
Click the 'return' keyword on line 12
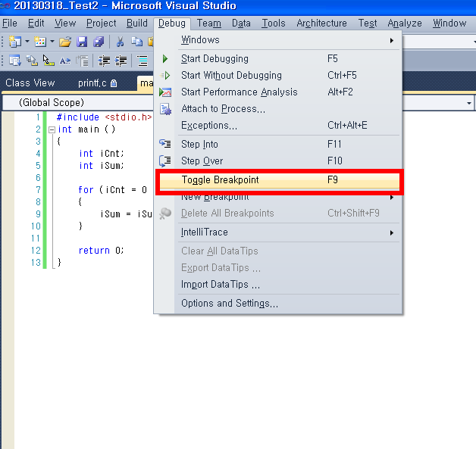(x=94, y=251)
